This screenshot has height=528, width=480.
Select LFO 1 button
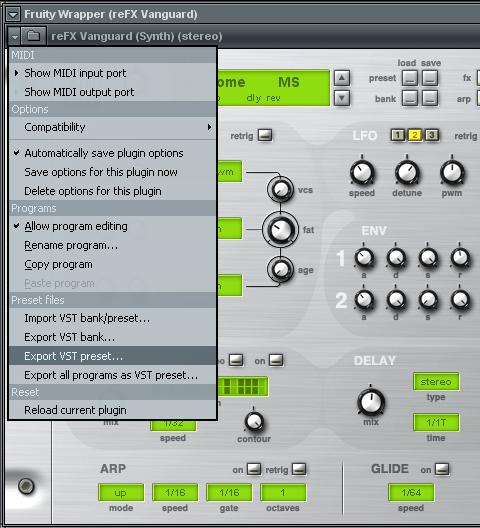398,135
